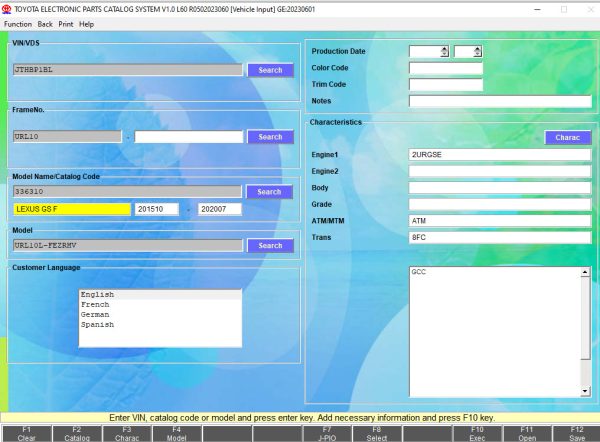Screen dimensions: 600x442
Task: Click the F4 Model function key
Action: (177, 434)
